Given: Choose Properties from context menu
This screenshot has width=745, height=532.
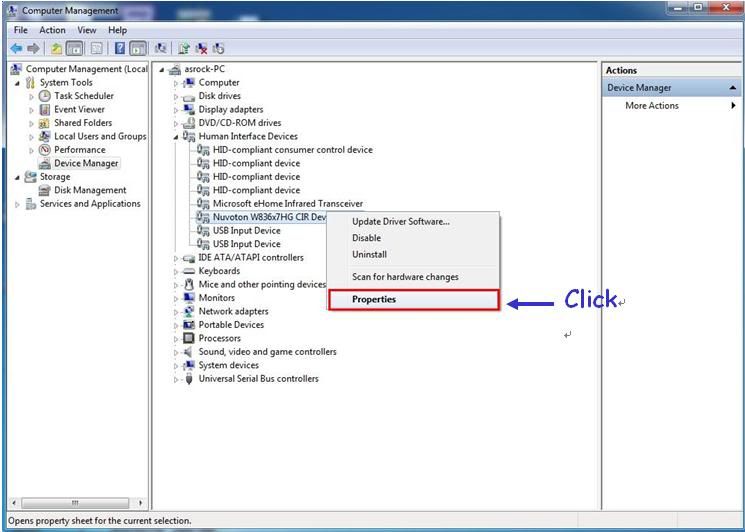Looking at the screenshot, I should click(x=413, y=300).
